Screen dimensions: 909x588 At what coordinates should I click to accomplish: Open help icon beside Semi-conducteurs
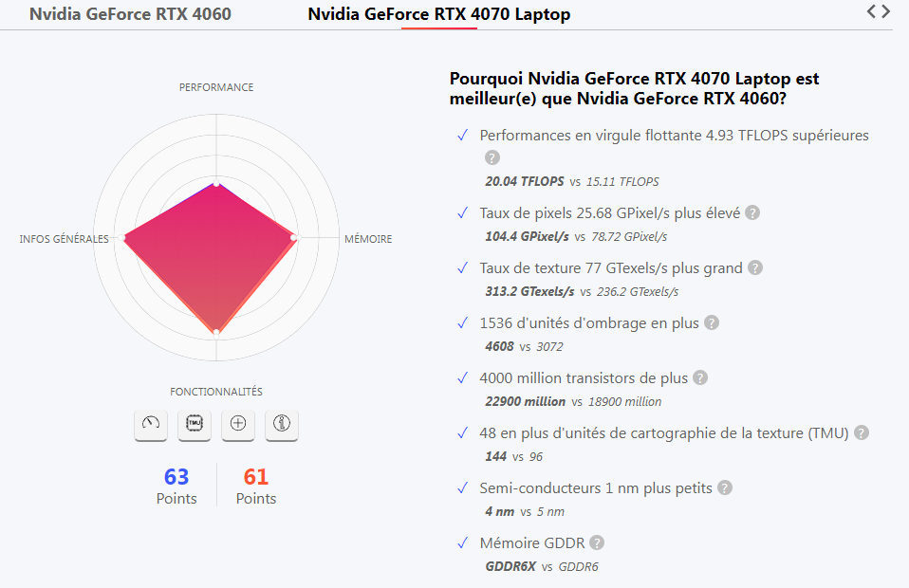click(725, 487)
